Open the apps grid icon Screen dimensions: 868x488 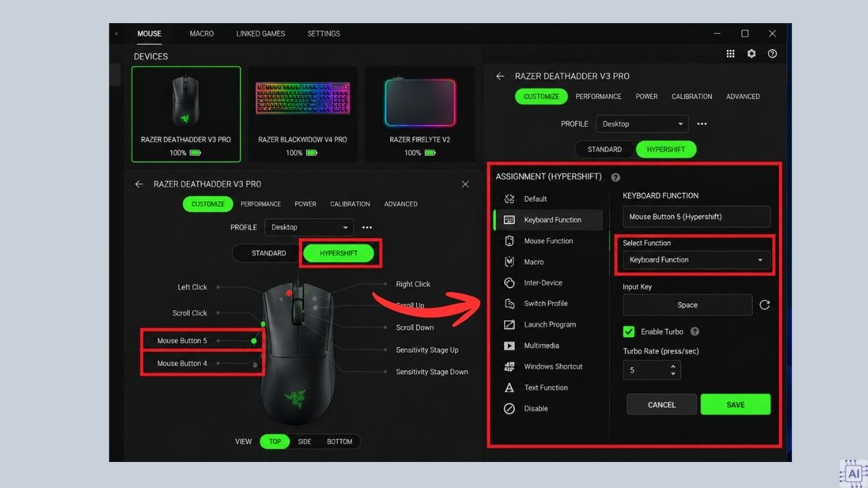coord(731,54)
